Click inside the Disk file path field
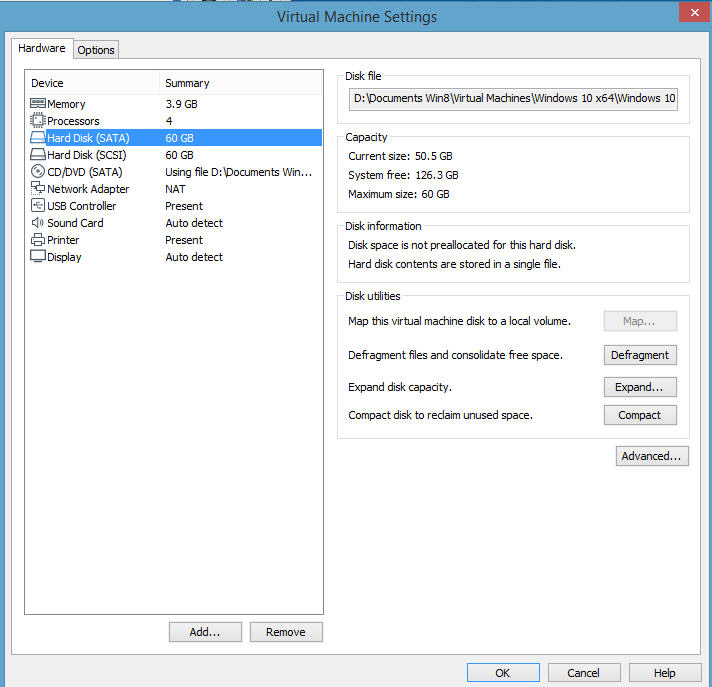Viewport: 712px width, 687px height. [x=514, y=100]
